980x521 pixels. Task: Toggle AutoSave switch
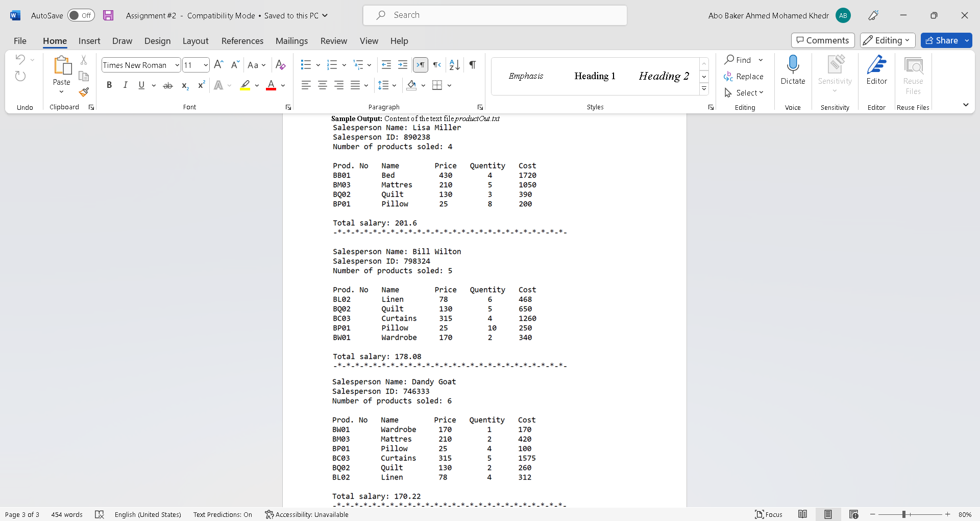click(81, 15)
